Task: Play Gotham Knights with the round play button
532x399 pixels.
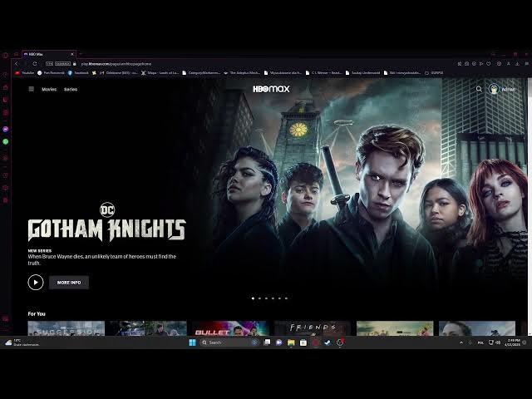Action: click(x=36, y=283)
